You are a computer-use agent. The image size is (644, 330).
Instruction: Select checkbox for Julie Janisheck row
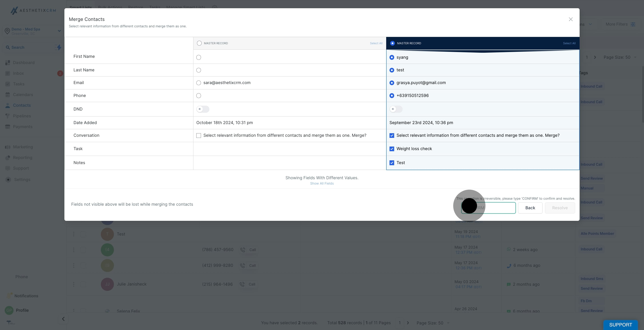(x=83, y=284)
